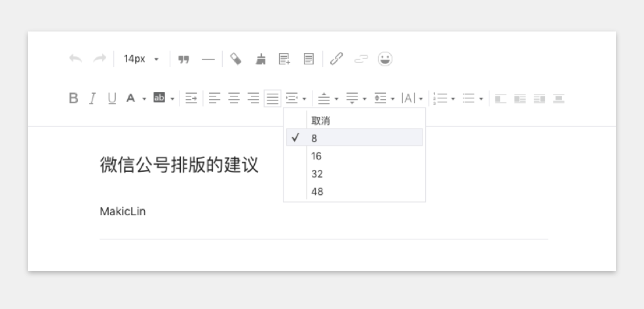Toggle underline formatting
The width and height of the screenshot is (644, 309).
(x=112, y=98)
